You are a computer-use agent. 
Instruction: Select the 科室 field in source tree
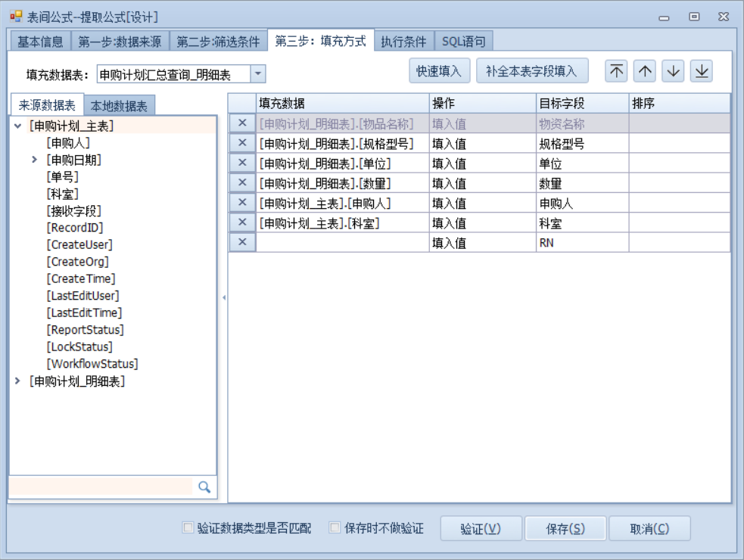62,194
